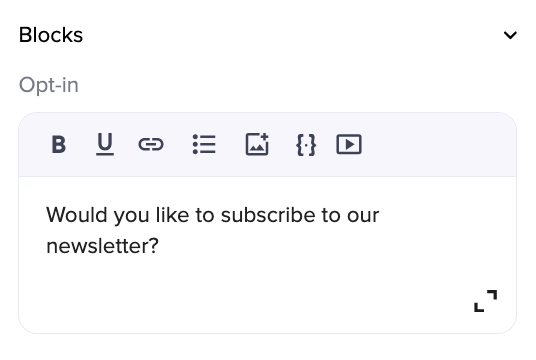The width and height of the screenshot is (536, 360).
Task: Embed a video using the play icon
Action: coord(349,144)
